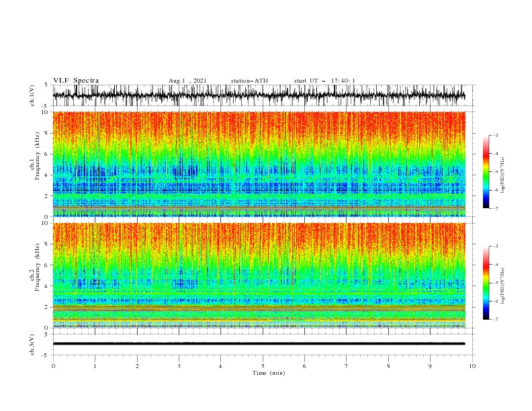Click the ch.1(V) axis label
The width and height of the screenshot is (532, 411).
[x=32, y=95]
